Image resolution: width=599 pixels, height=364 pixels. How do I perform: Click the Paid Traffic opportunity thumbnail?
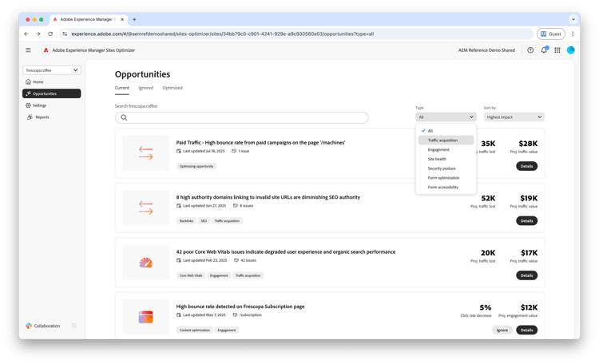pyautogui.click(x=145, y=153)
